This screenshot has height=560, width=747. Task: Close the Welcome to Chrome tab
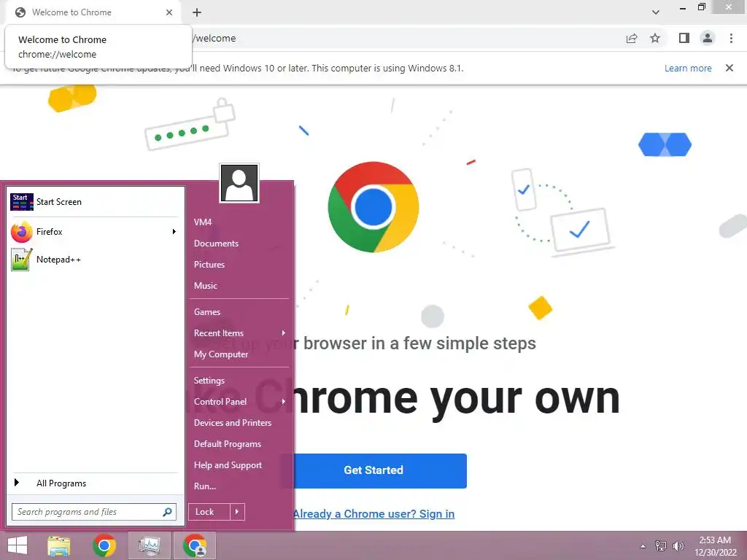[169, 12]
